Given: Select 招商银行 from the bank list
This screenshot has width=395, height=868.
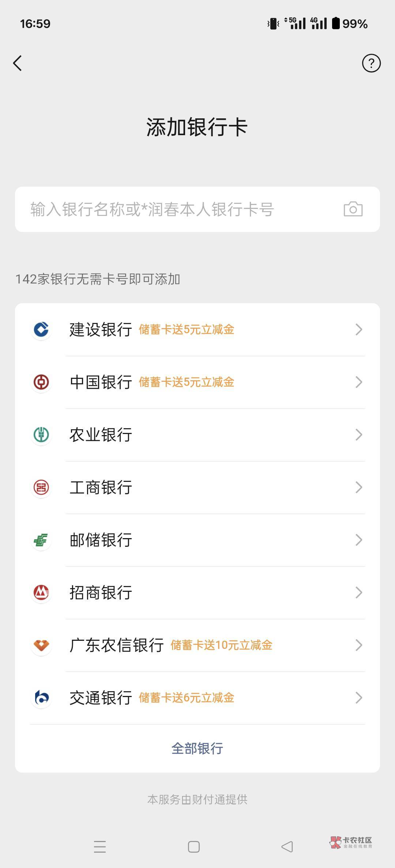Looking at the screenshot, I should (x=101, y=593).
